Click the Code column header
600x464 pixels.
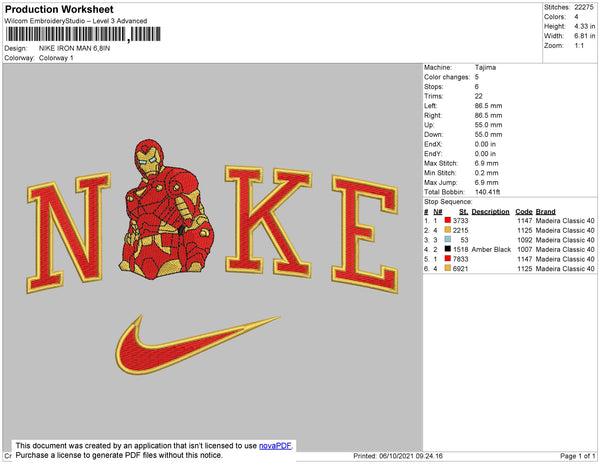pos(524,212)
